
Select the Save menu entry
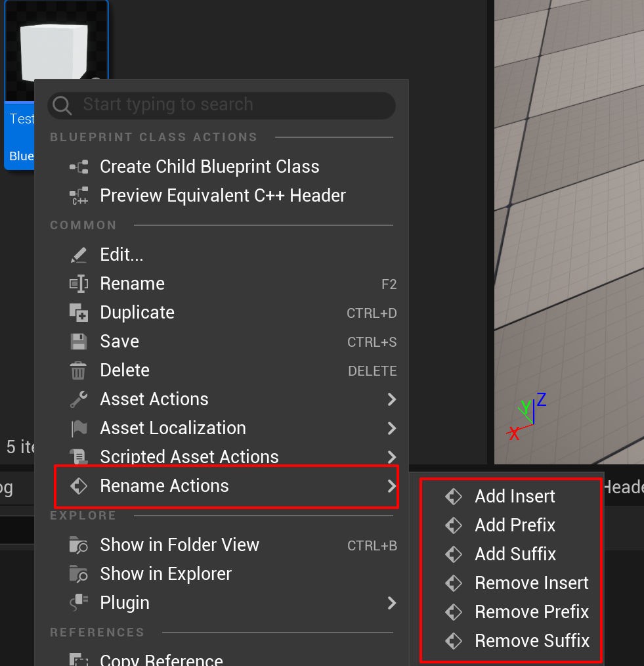pos(222,342)
